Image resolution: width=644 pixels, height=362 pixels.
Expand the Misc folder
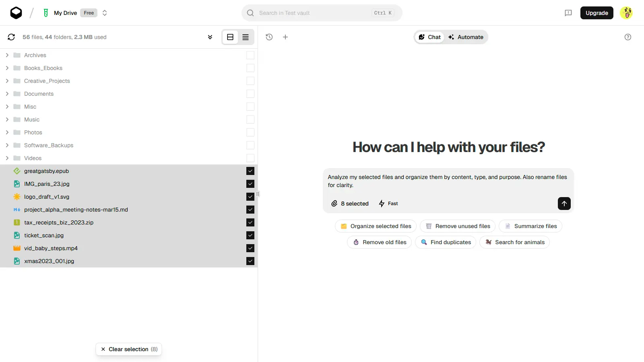[7, 107]
